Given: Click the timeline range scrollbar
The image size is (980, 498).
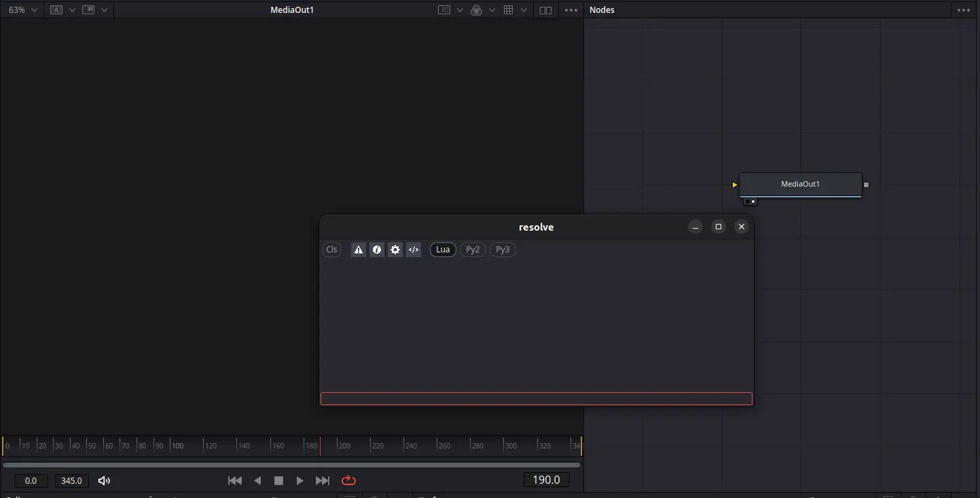Looking at the screenshot, I should tap(292, 465).
